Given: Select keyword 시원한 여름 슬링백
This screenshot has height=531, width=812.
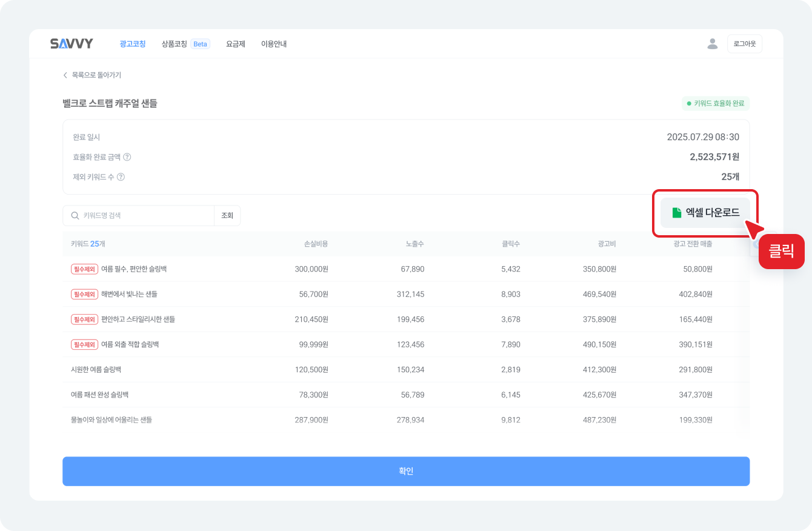Looking at the screenshot, I should coord(96,369).
